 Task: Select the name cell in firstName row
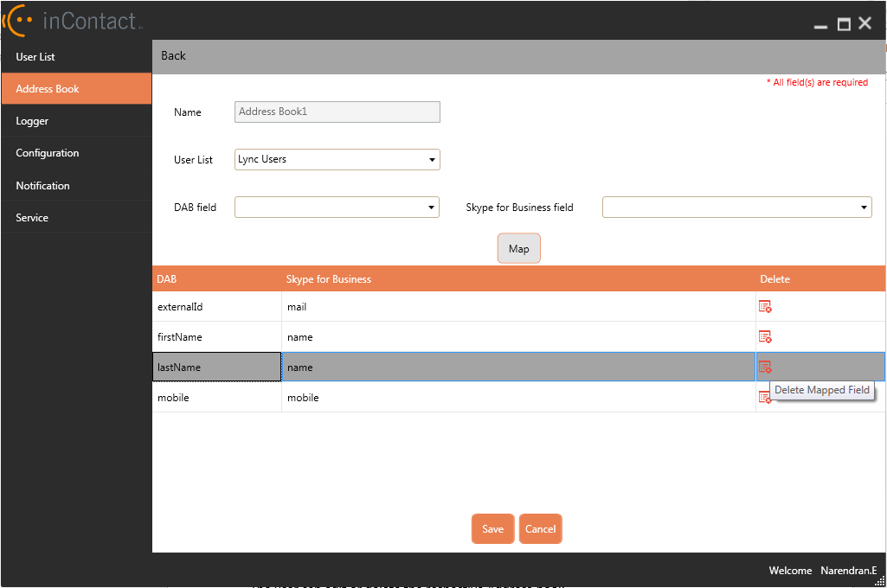point(518,337)
